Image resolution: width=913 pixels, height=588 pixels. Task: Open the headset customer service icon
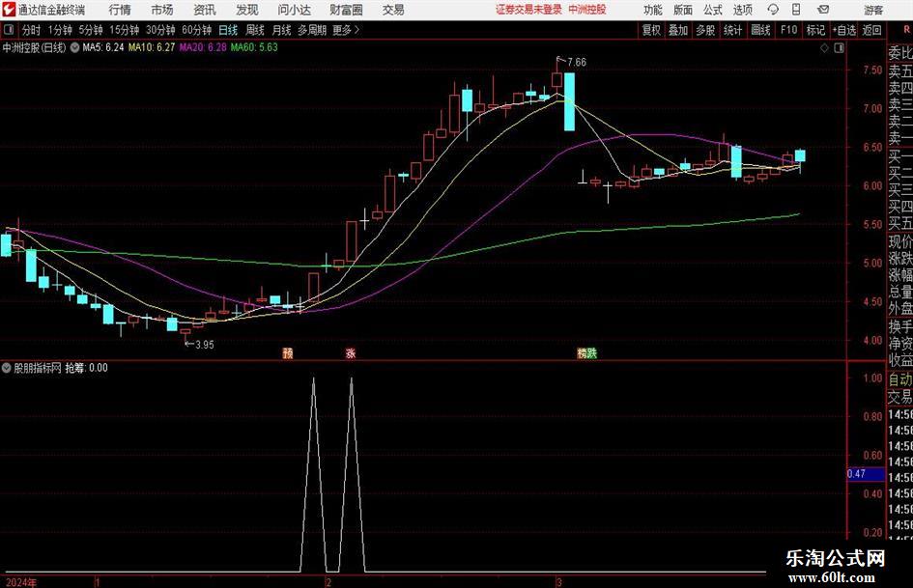[773, 10]
